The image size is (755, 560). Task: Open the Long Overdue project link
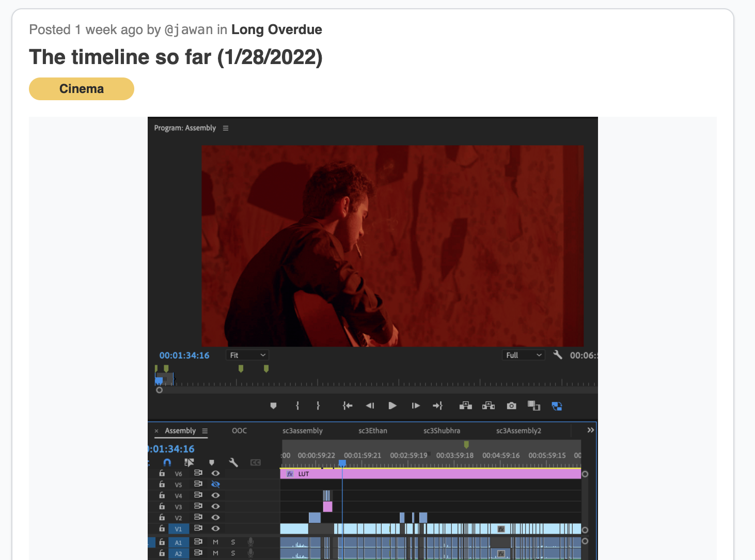click(276, 30)
